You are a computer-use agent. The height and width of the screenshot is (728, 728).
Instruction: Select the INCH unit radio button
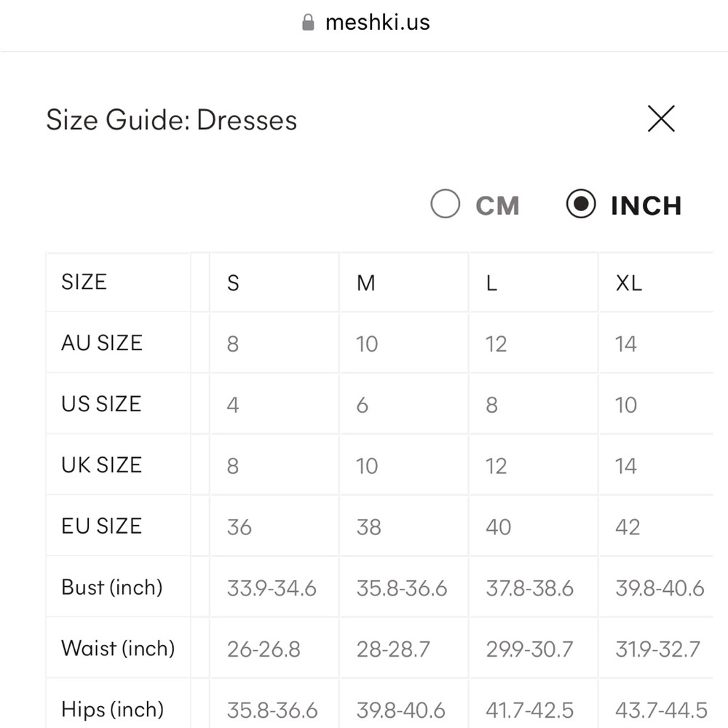[x=580, y=204]
